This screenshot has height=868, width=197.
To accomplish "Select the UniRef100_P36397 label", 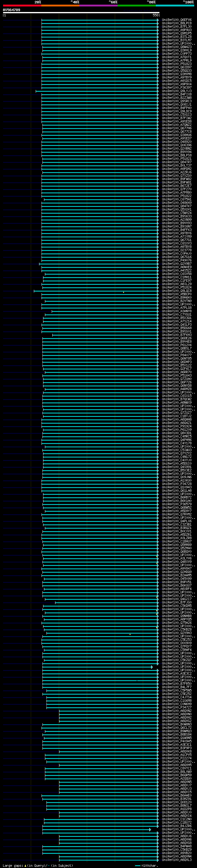I will coord(176,88).
